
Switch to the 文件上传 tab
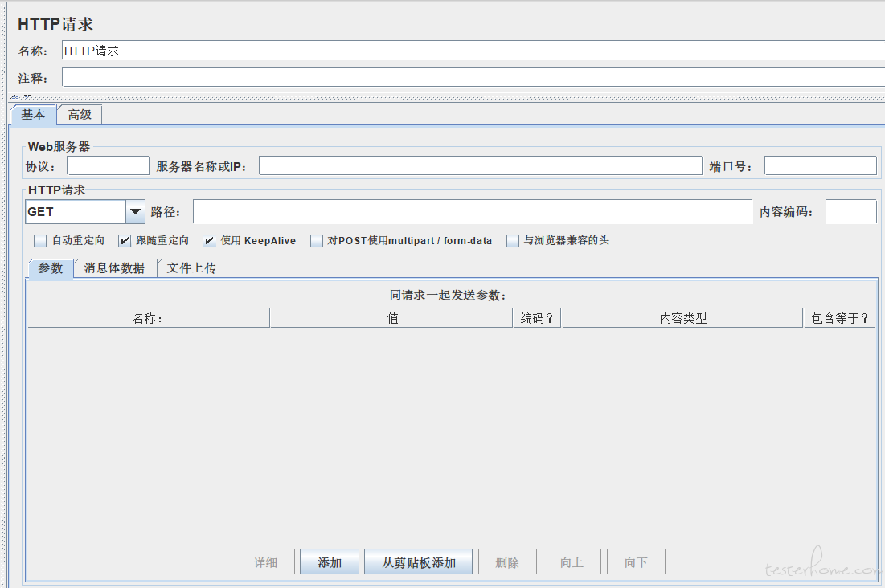[191, 268]
